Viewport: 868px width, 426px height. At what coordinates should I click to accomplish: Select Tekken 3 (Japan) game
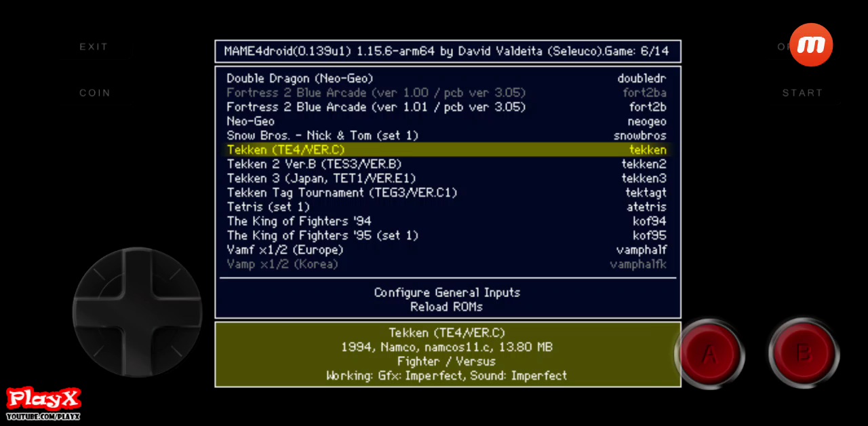pyautogui.click(x=448, y=178)
